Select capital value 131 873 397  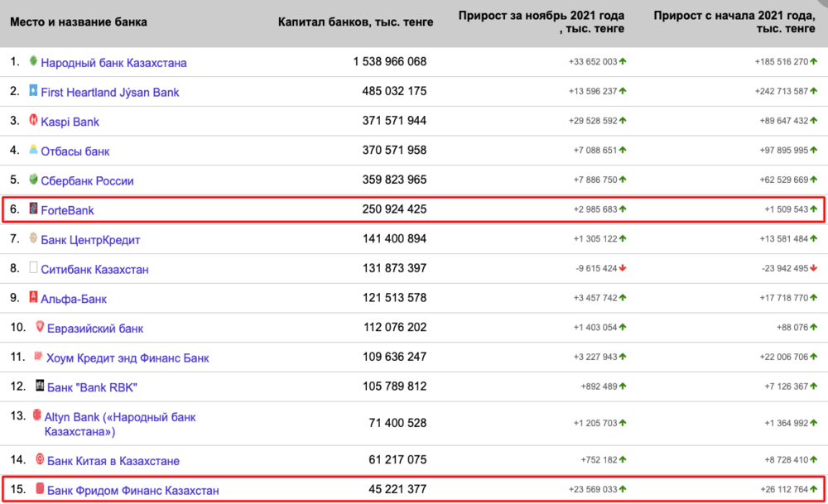394,269
